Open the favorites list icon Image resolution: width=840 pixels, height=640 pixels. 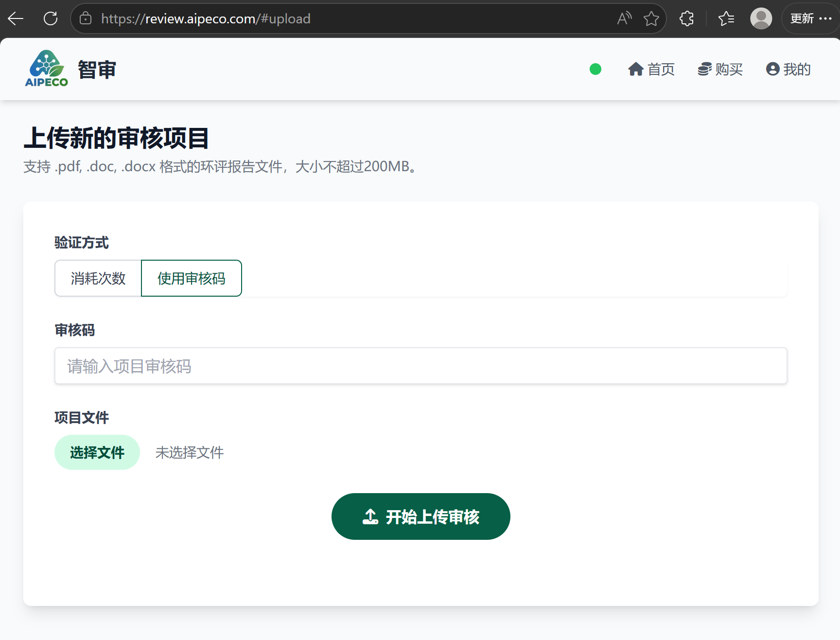tap(726, 18)
